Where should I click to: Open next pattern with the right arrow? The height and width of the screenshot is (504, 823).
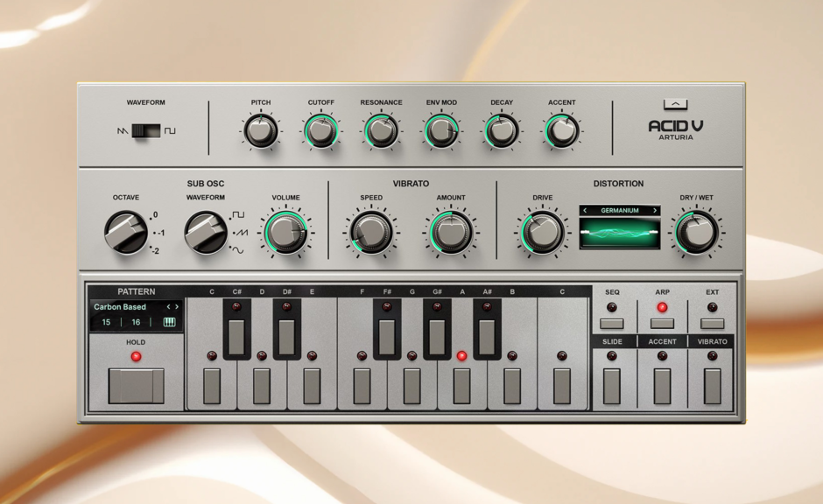(176, 306)
